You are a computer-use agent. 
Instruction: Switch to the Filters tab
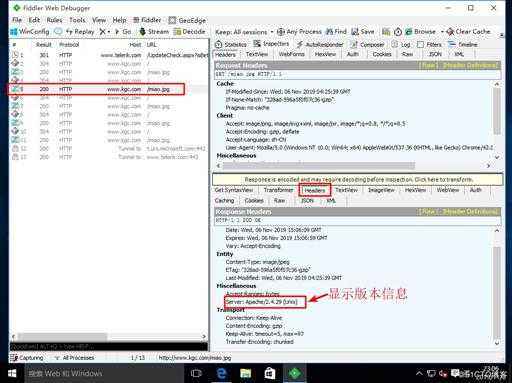point(429,44)
